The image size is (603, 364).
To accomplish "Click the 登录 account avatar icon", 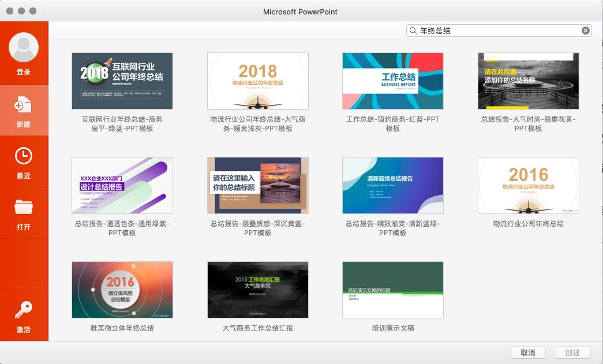I will [x=24, y=47].
